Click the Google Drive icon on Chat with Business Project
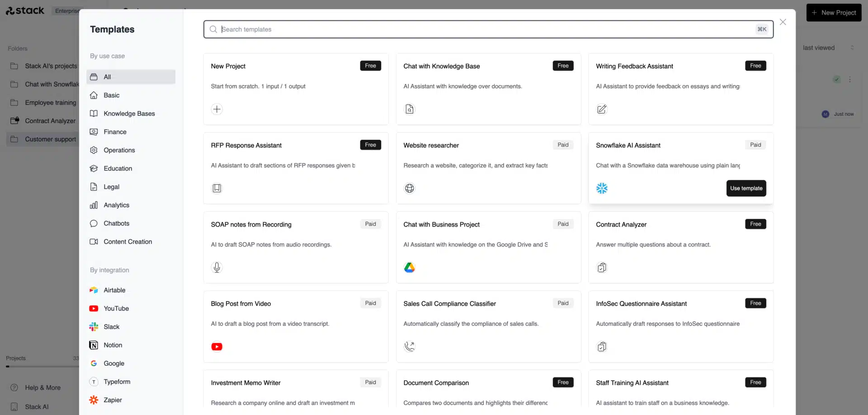 pyautogui.click(x=409, y=267)
